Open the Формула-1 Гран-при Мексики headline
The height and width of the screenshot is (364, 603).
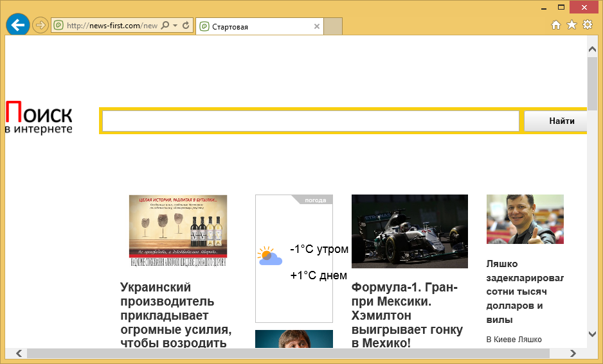point(406,315)
